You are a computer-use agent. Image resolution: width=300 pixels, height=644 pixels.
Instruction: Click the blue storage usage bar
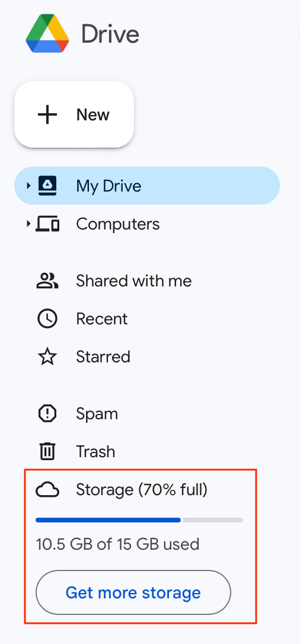108,520
